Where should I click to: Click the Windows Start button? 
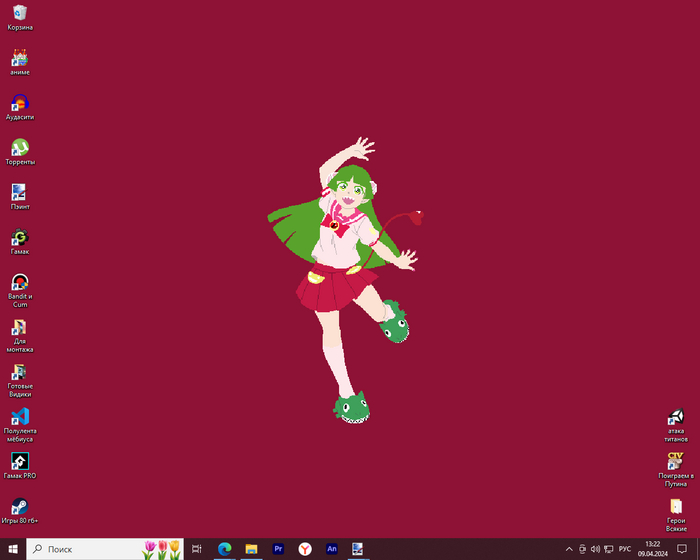(12, 549)
